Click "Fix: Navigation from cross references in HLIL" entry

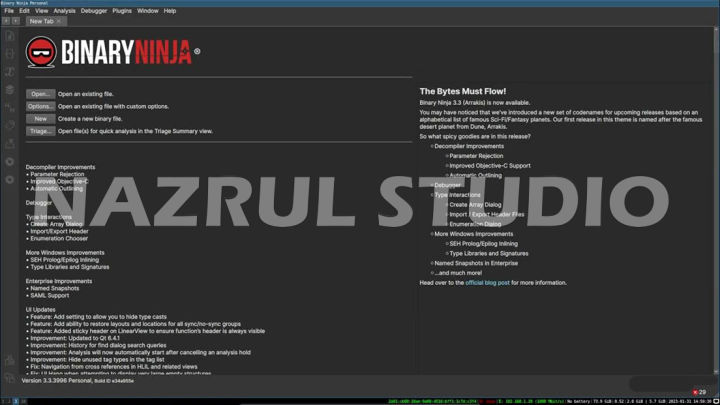point(113,367)
